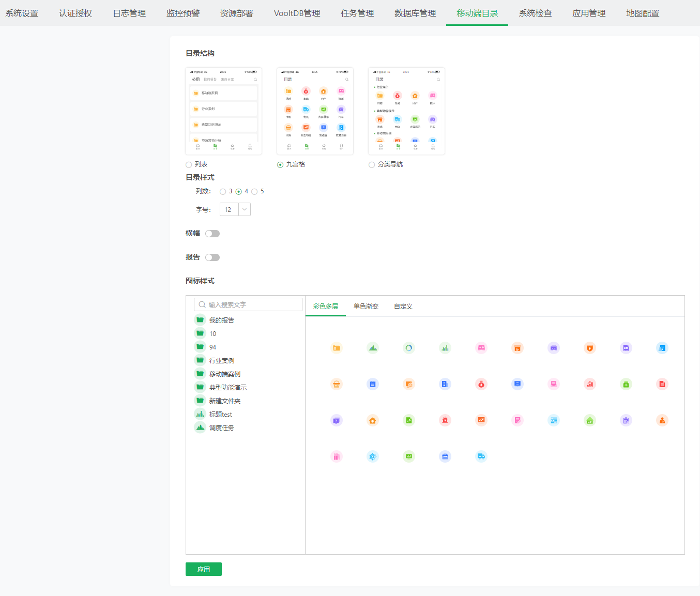选择「列表」目录结构单选按钮
This screenshot has height=596, width=700.
pos(188,164)
